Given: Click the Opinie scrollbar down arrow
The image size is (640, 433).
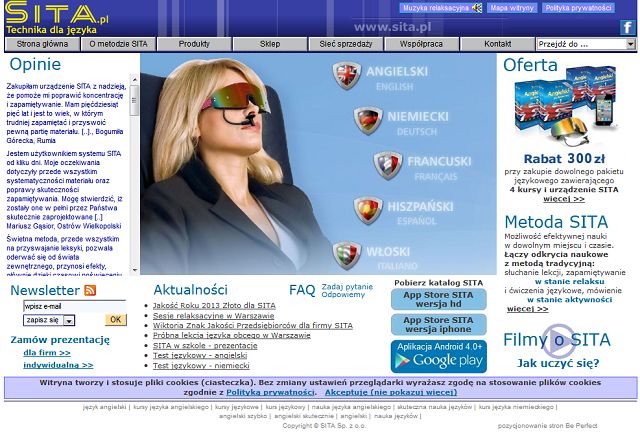Looking at the screenshot, I should (x=134, y=270).
